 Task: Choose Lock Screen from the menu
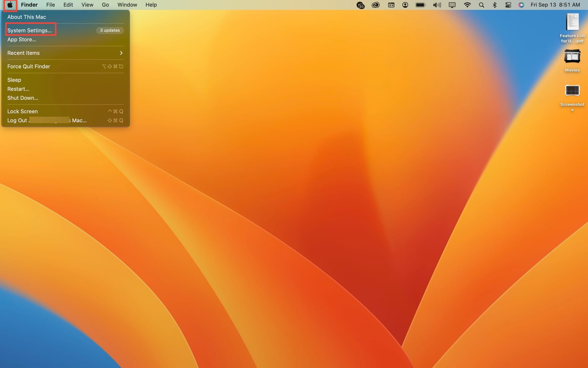[23, 111]
